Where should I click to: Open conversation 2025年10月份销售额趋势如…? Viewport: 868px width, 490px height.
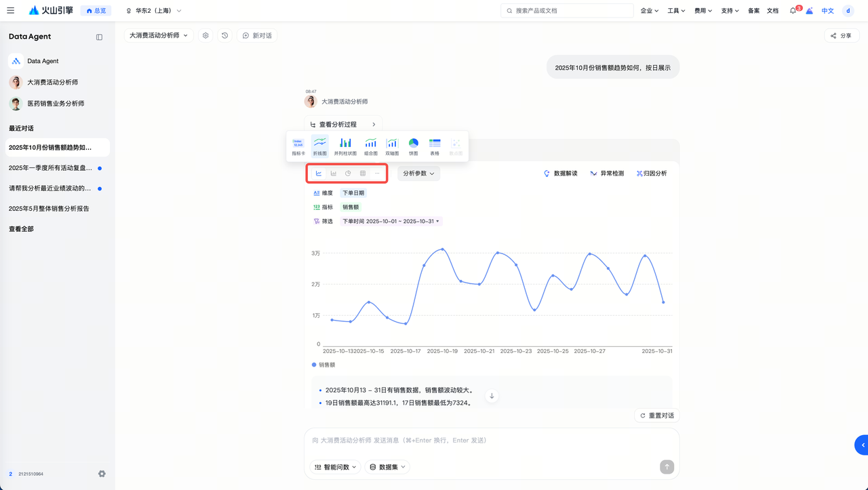[x=58, y=147]
